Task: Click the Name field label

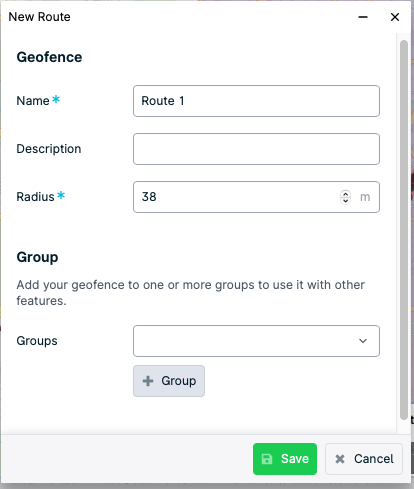Action: tap(33, 101)
